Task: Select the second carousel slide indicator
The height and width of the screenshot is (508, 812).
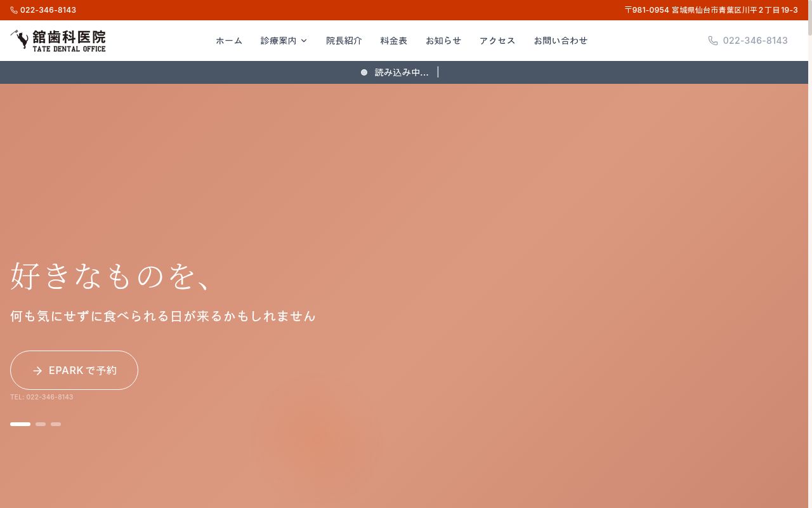Action: tap(41, 424)
